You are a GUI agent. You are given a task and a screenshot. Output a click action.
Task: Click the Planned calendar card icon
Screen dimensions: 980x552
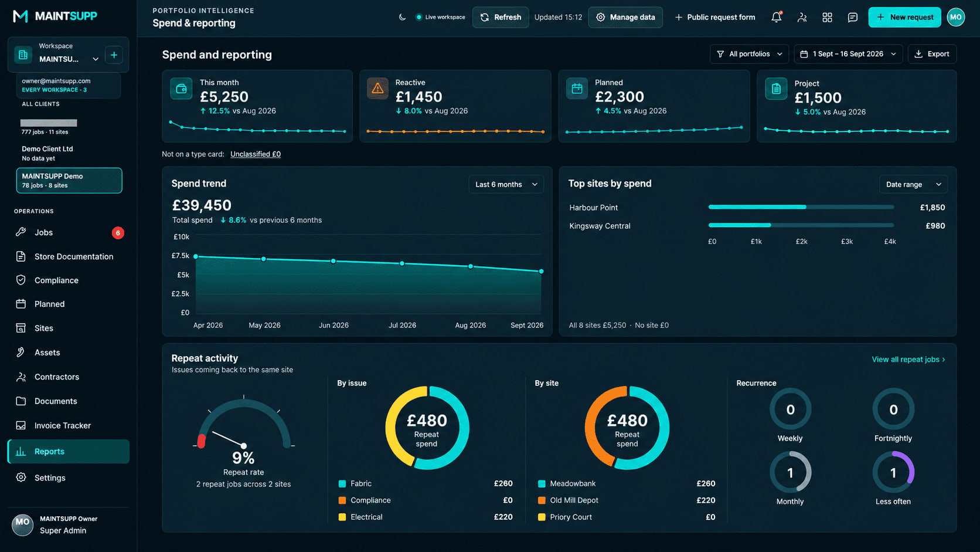click(x=577, y=89)
